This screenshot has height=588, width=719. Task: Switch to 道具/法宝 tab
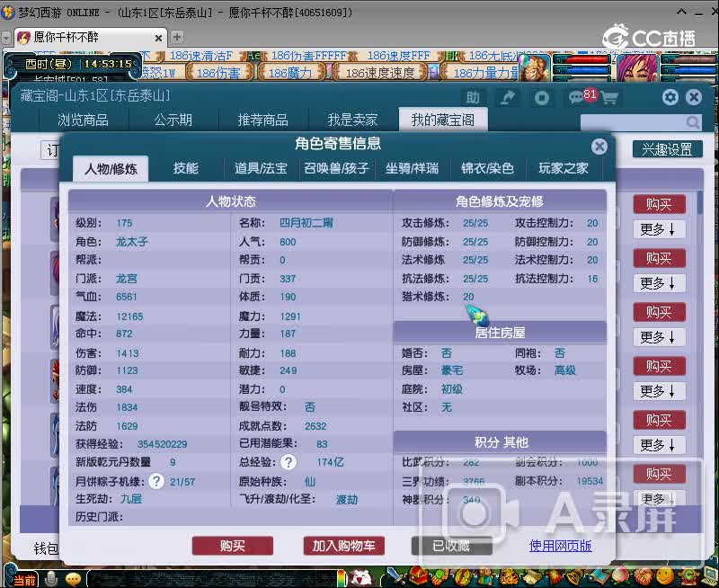(261, 168)
